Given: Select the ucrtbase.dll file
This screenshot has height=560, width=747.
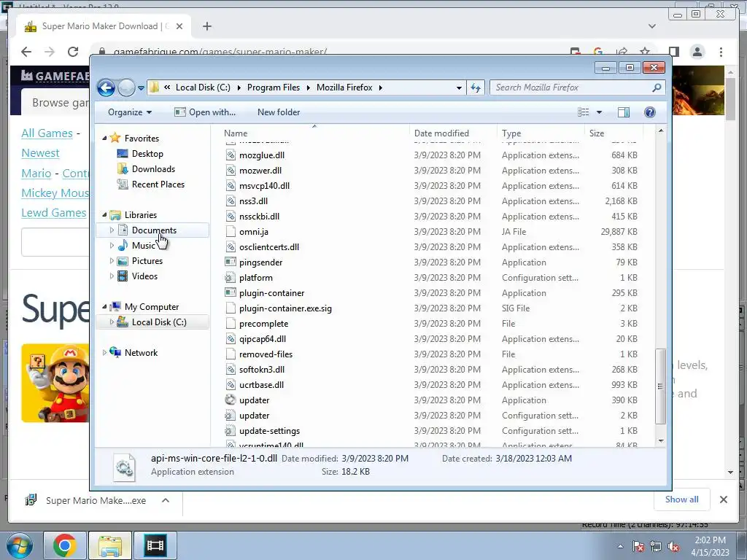Looking at the screenshot, I should click(261, 385).
